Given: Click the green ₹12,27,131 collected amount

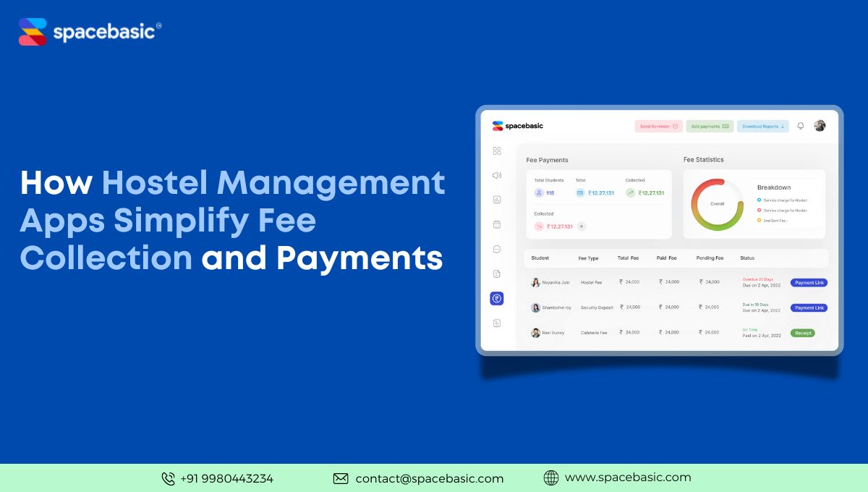Looking at the screenshot, I should pyautogui.click(x=651, y=193).
